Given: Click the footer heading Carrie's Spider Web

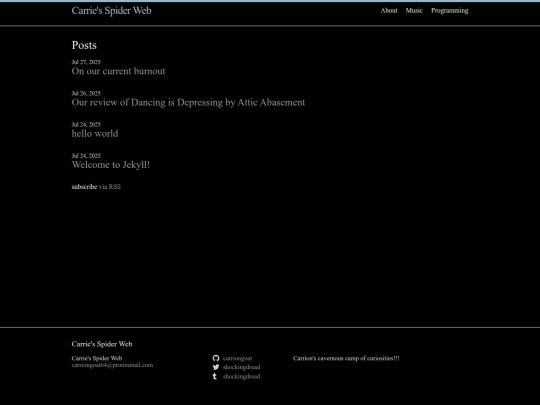Looking at the screenshot, I should pyautogui.click(x=102, y=344).
